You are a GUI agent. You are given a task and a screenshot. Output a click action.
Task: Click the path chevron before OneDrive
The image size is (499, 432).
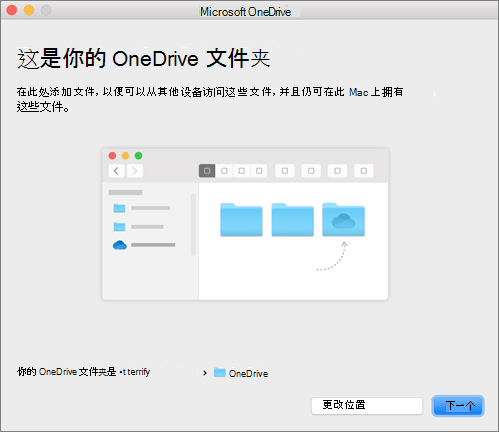pos(205,373)
